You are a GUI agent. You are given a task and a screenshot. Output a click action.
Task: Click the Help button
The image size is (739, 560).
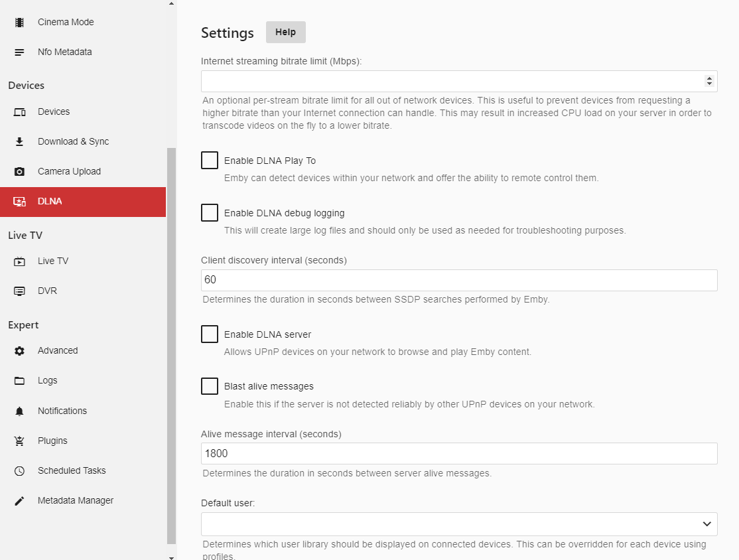(286, 32)
